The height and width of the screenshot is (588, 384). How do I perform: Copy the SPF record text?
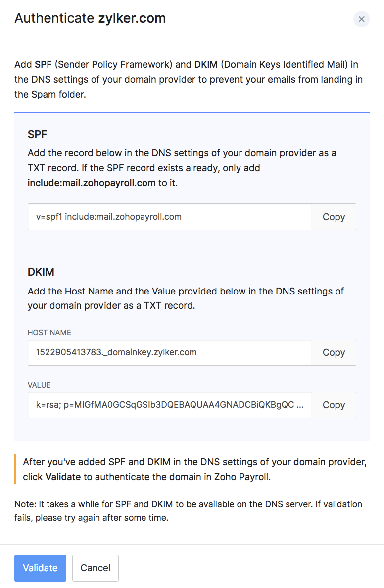point(334,217)
